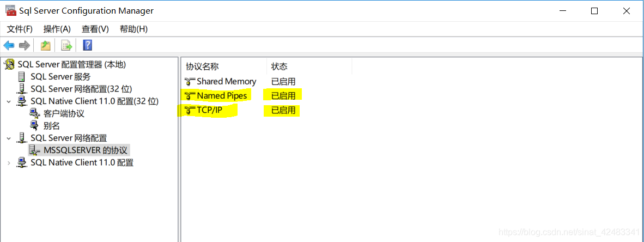Select SQL Native Client 11.0 配置(32 位) item

tap(94, 101)
